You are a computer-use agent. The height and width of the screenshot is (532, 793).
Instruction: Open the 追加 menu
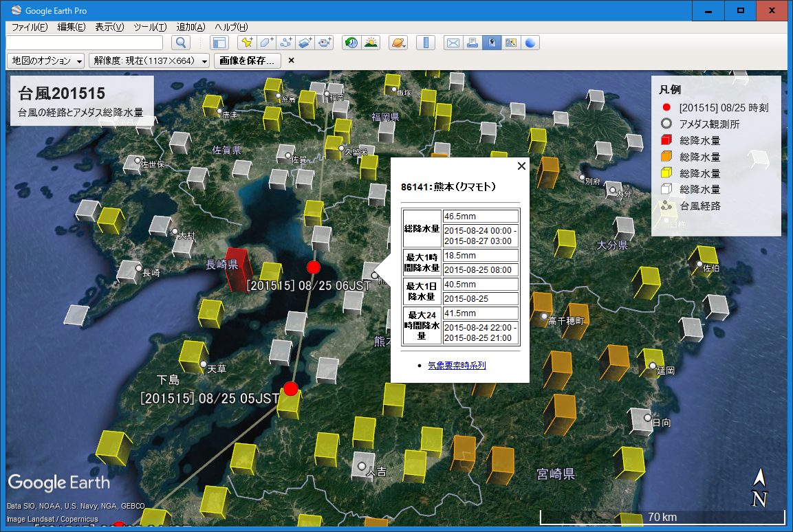pos(191,27)
